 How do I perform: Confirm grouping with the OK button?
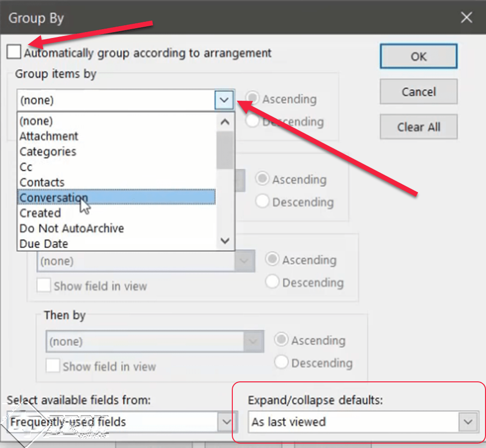pos(418,56)
